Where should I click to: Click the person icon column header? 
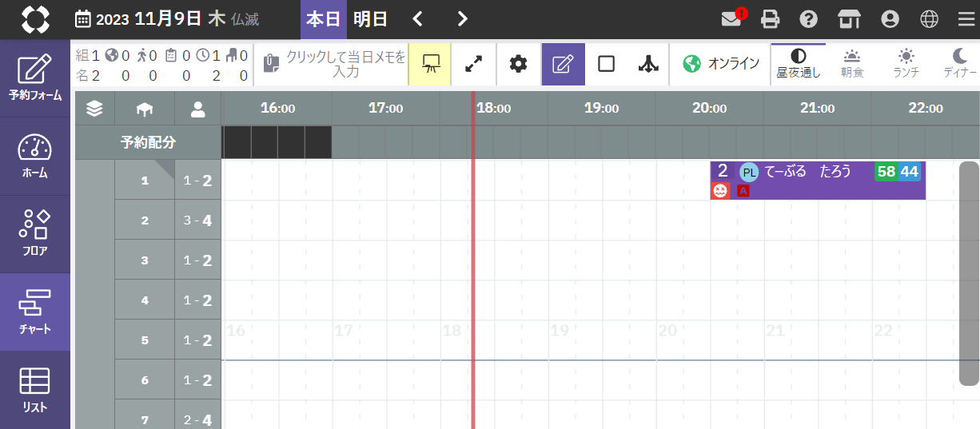click(x=197, y=109)
